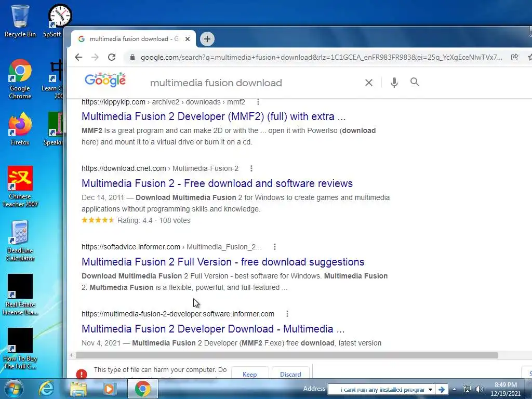The height and width of the screenshot is (399, 532).
Task: Click the share page icon in address bar
Action: coord(515,57)
